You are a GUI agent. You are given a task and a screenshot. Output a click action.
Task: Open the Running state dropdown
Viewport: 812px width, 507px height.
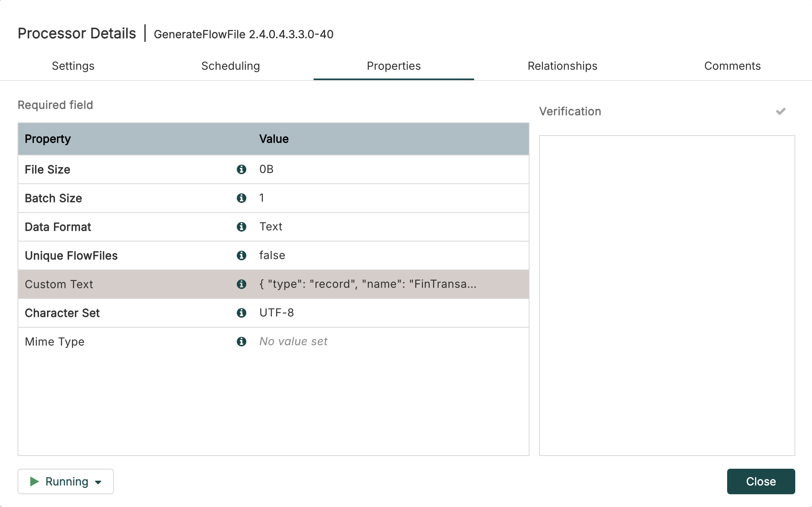tap(98, 482)
